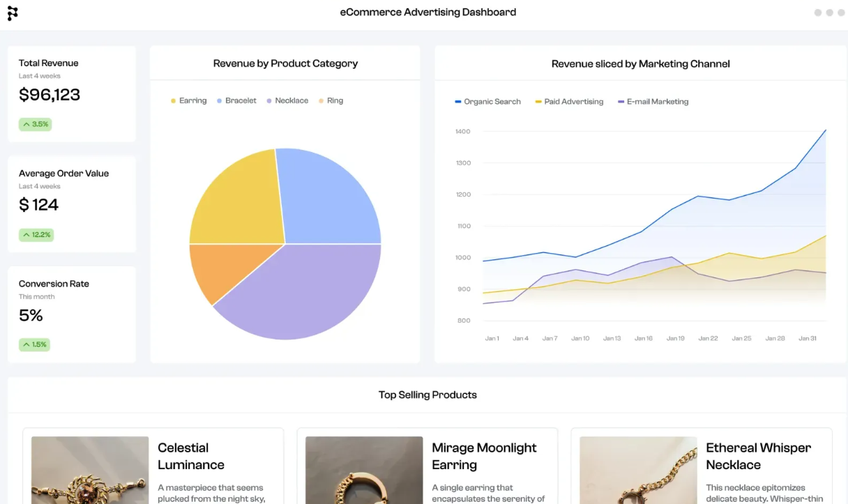The image size is (848, 504).
Task: Click the Conversion Rate 1.5% badge
Action: 35,344
